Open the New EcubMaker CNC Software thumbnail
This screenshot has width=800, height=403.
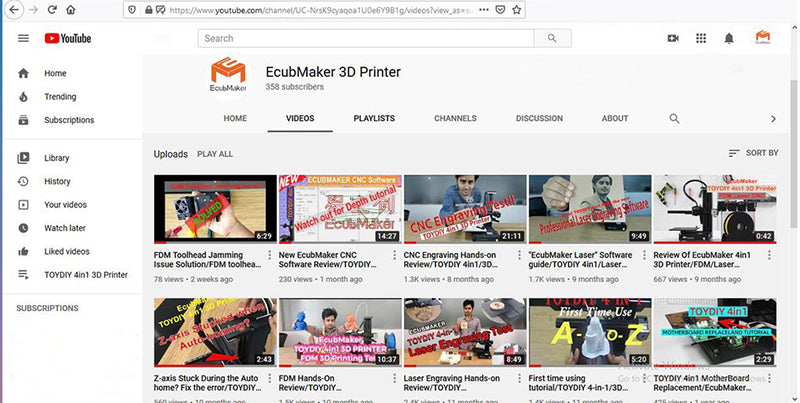click(340, 209)
